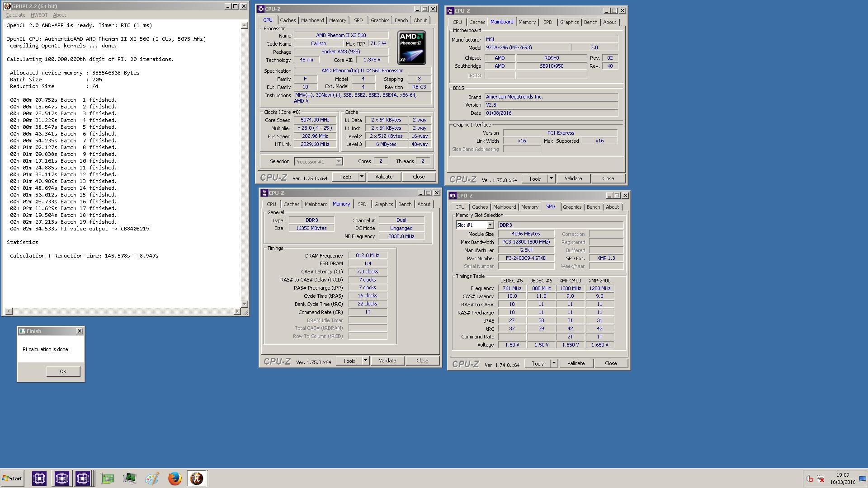
Task: Click GPUPI log scroll up arrow
Action: (245, 26)
